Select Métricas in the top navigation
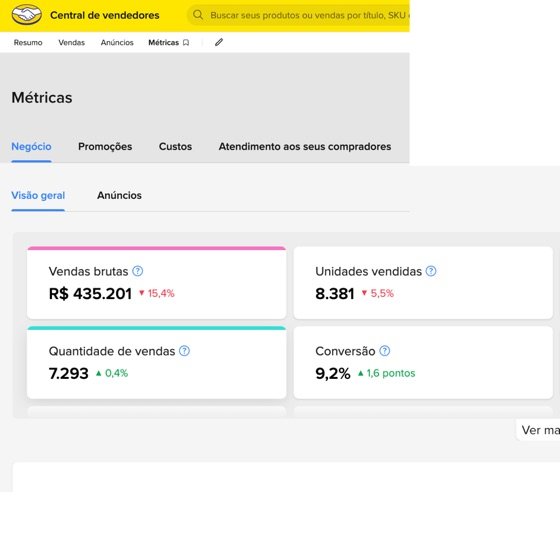This screenshot has width=560, height=560. click(164, 42)
